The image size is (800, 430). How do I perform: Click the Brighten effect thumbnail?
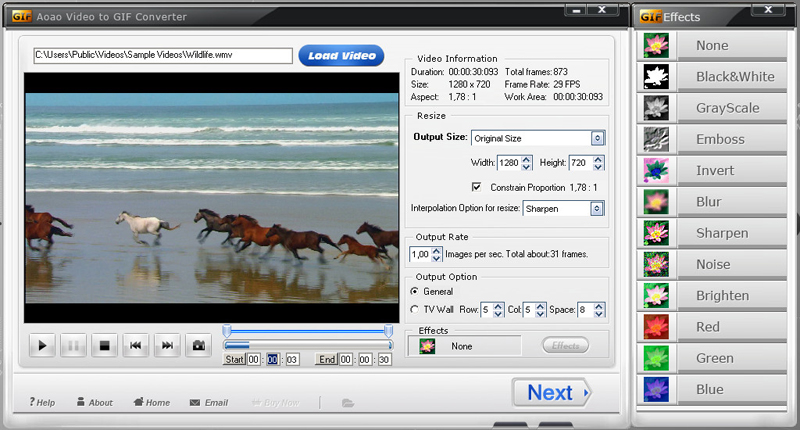[656, 295]
